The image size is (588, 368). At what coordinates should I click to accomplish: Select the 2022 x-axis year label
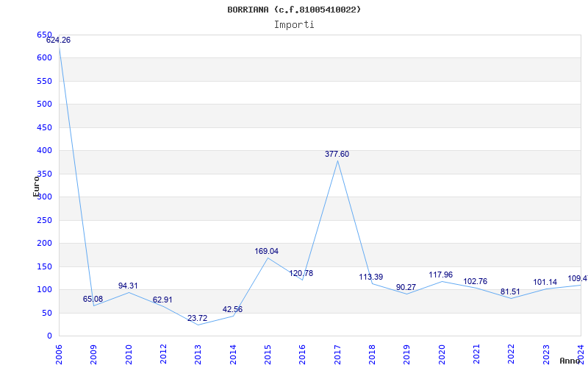[x=511, y=355]
